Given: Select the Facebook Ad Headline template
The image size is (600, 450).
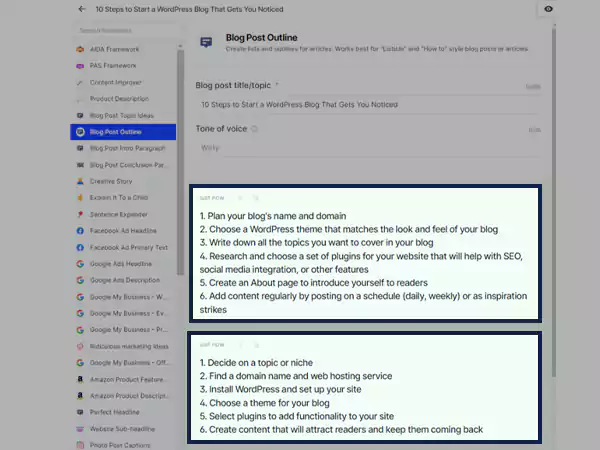Looking at the screenshot, I should pyautogui.click(x=122, y=231).
